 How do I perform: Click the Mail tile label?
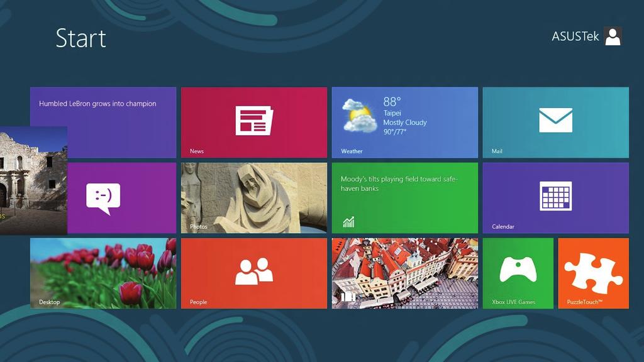coord(497,151)
